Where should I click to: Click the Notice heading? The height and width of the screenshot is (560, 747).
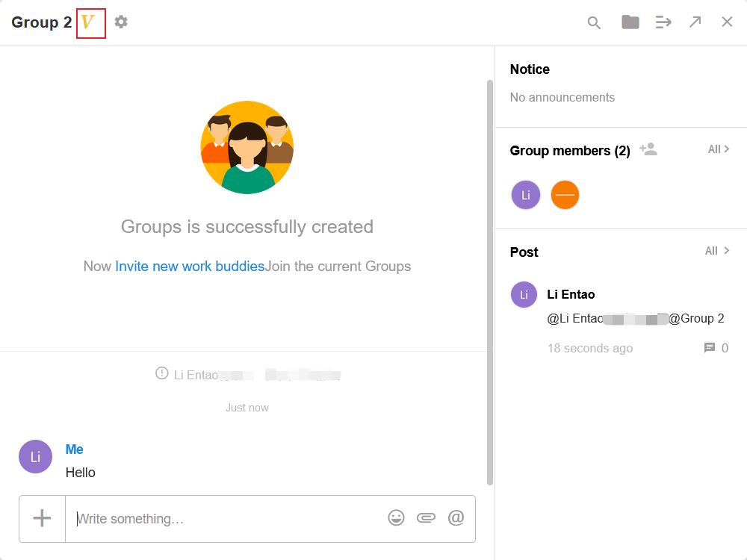(530, 69)
